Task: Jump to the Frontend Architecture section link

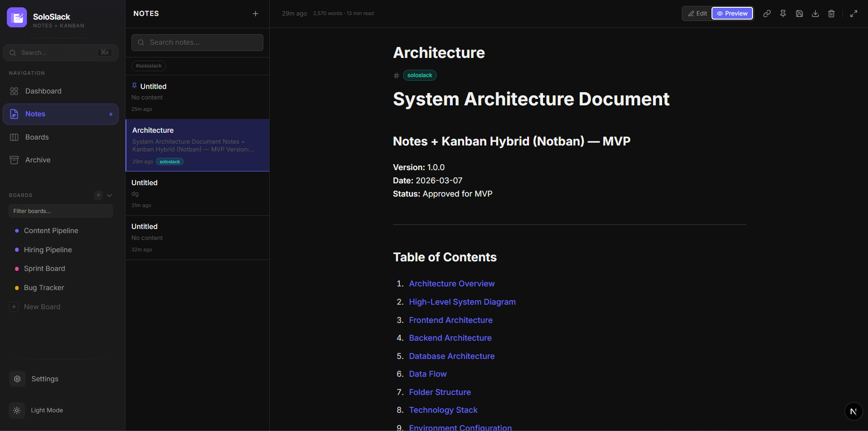Action: (x=450, y=320)
